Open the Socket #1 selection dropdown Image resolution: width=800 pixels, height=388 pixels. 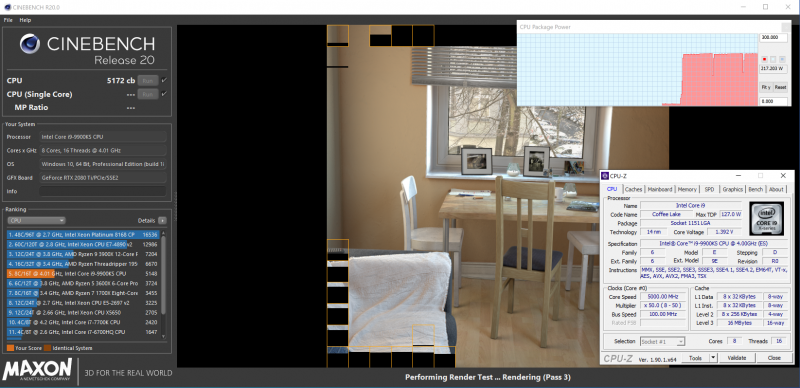662,341
